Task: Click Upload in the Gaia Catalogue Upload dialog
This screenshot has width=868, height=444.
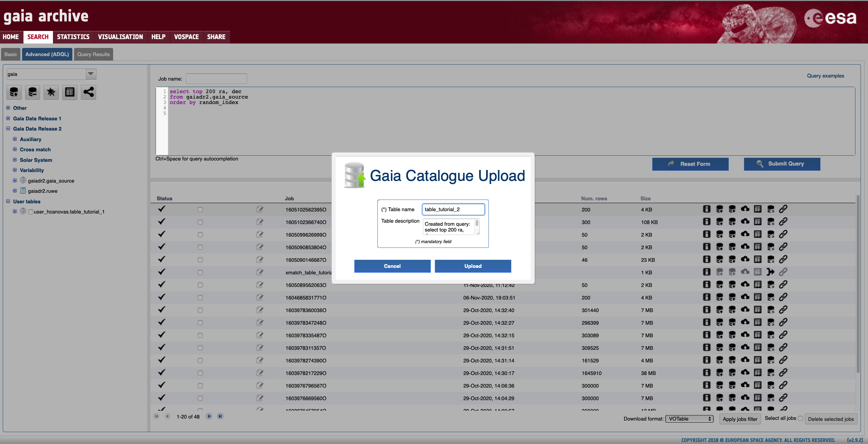Action: [x=473, y=266]
